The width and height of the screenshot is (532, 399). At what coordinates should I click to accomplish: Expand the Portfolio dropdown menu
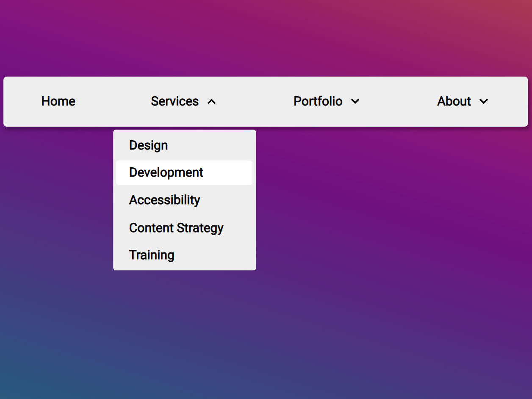(x=318, y=102)
